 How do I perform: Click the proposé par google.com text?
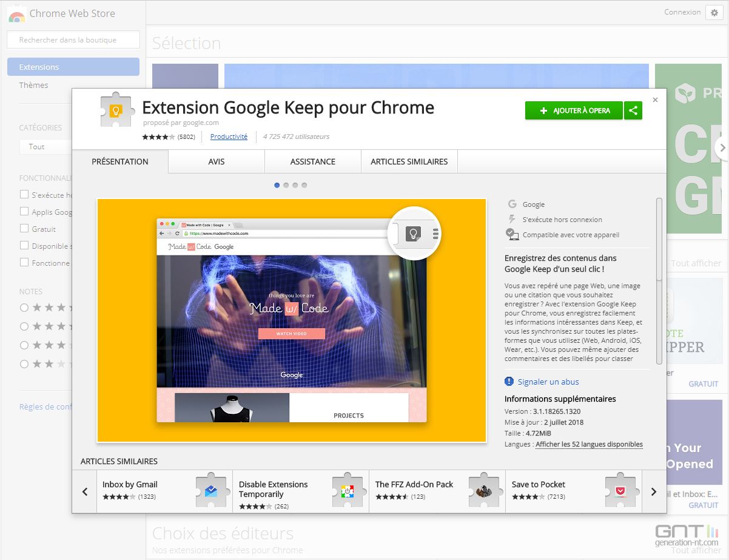tap(181, 123)
